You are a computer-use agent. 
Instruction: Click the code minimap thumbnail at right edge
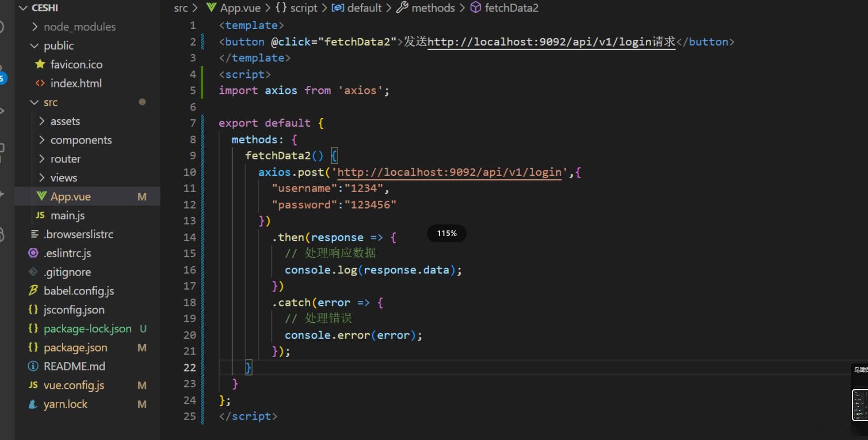point(860,405)
